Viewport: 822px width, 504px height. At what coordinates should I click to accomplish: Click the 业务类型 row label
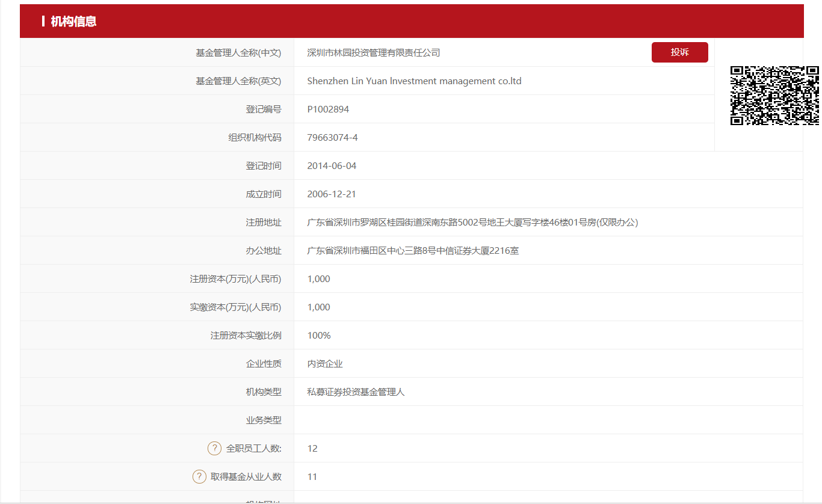click(263, 420)
